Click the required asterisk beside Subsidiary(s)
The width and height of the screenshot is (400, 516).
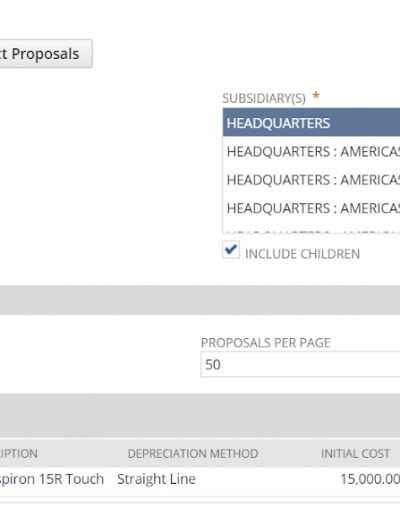[316, 96]
